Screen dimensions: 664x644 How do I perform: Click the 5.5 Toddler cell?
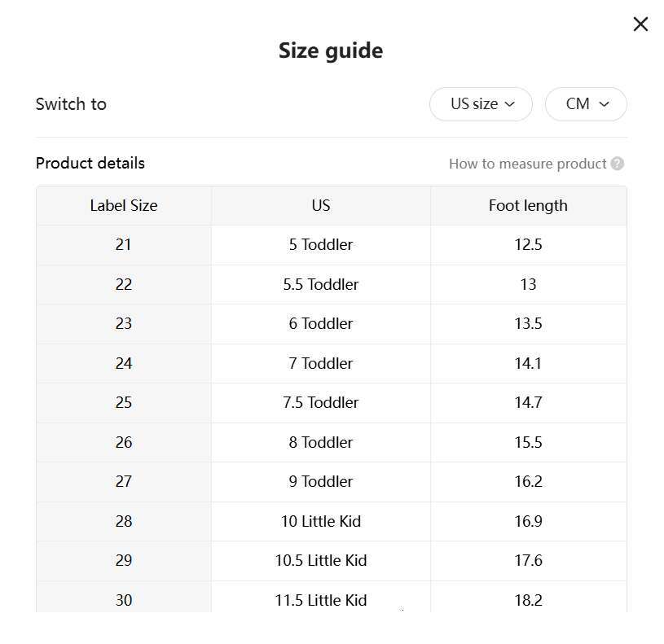[321, 284]
